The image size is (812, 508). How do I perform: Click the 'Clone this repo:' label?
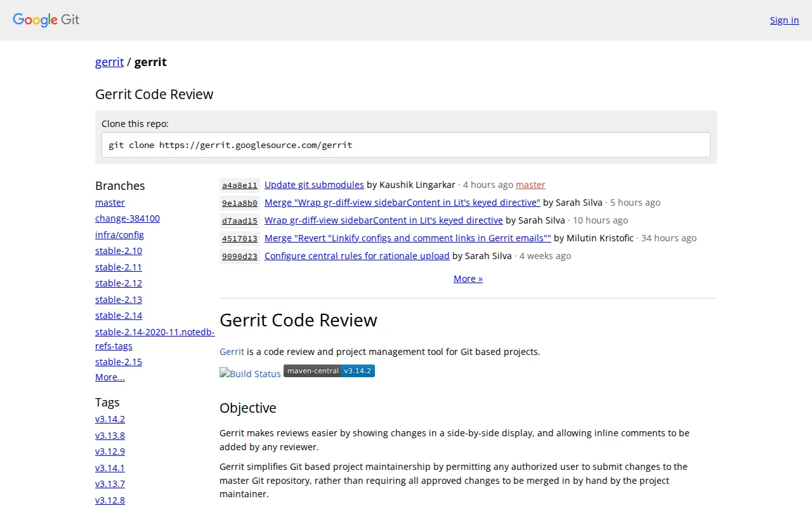click(x=135, y=123)
